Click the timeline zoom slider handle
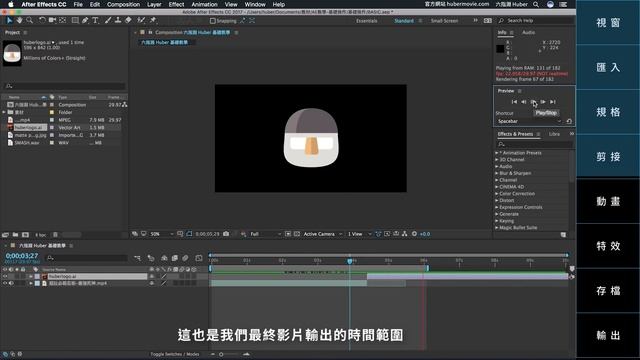Image resolution: width=640 pixels, height=360 pixels. point(221,354)
